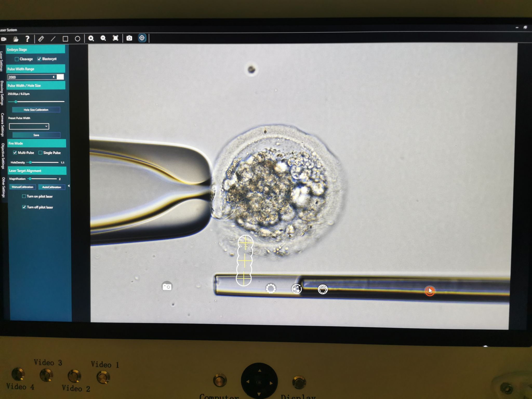Click the 250.00µs / 8.23µm value text
Screen dimensions: 532x399
tap(19, 94)
